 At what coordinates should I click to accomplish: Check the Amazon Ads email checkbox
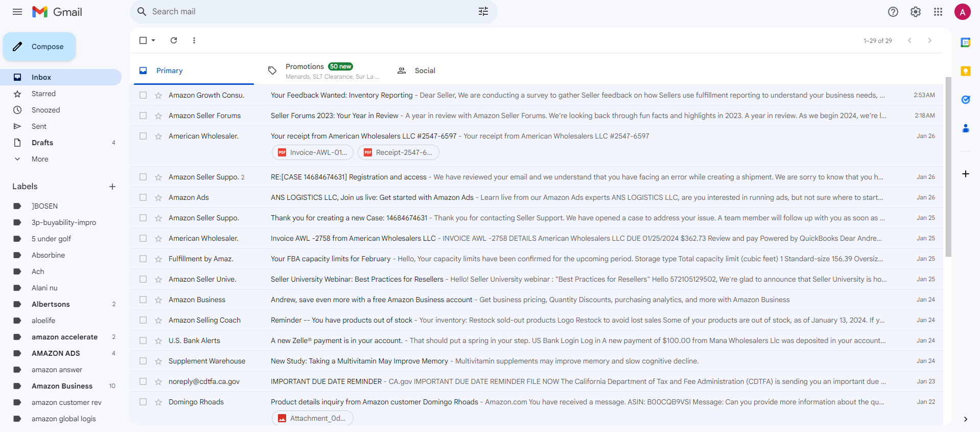pos(143,197)
